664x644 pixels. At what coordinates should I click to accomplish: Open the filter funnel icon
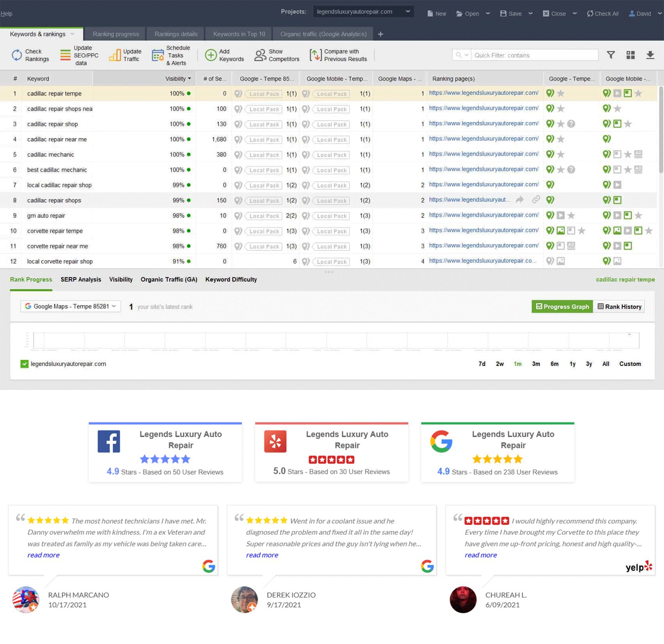coord(611,55)
